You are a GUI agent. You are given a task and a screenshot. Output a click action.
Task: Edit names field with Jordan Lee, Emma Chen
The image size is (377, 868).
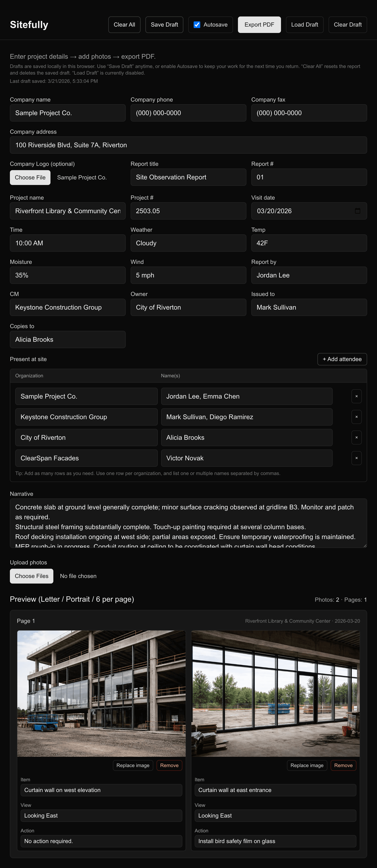pos(247,396)
